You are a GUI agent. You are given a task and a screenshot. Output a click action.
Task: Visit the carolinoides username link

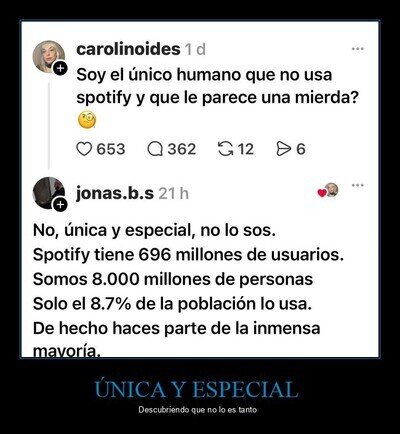coord(128,49)
